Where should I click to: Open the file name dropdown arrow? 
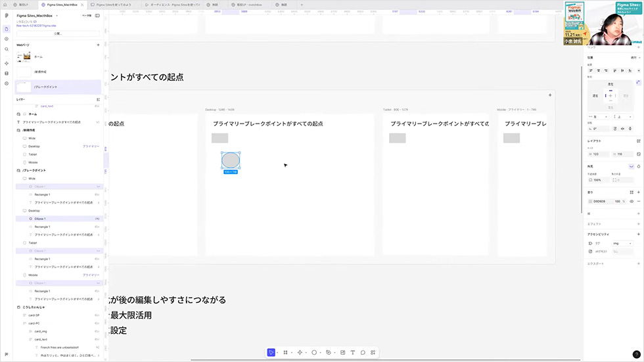(57, 16)
